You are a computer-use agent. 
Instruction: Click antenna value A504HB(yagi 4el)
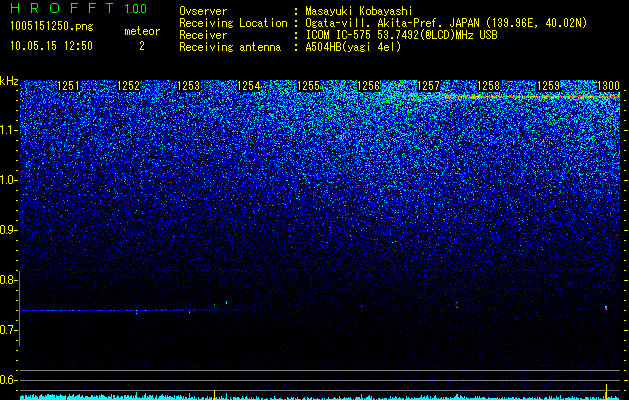(x=353, y=47)
